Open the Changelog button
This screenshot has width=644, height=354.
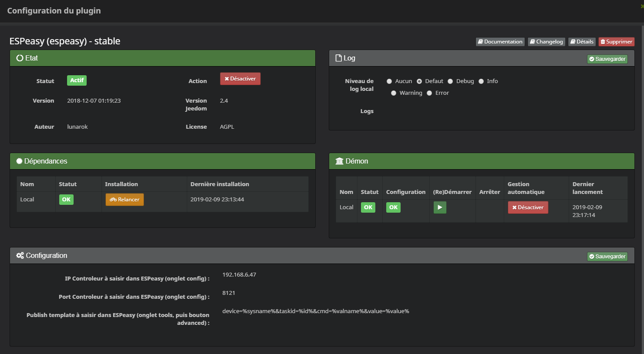point(546,42)
